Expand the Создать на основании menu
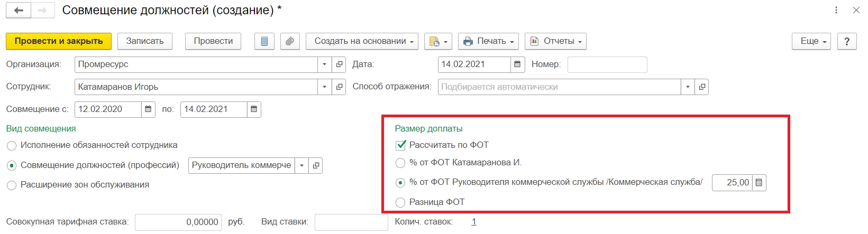This screenshot has height=234, width=868. coord(362,41)
